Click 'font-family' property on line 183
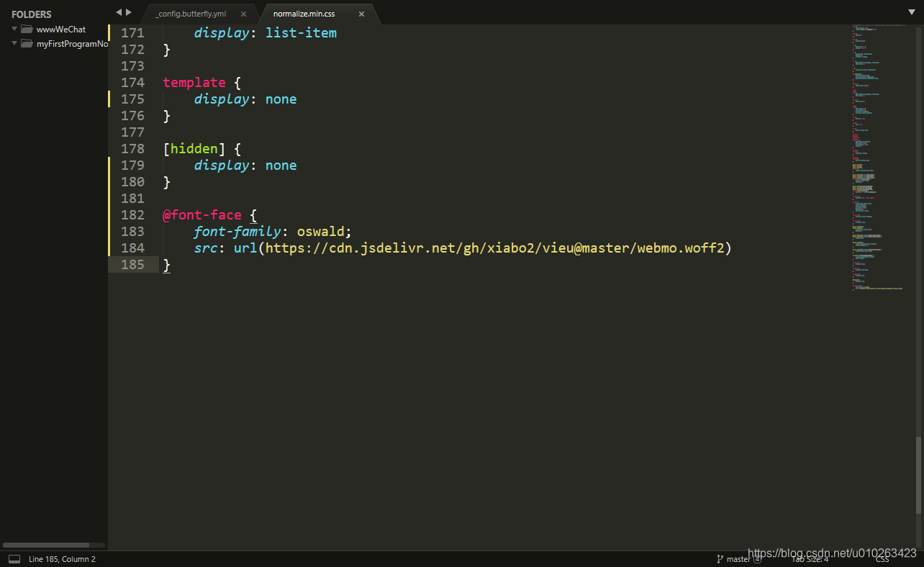Viewport: 924px width, 567px height. (237, 232)
